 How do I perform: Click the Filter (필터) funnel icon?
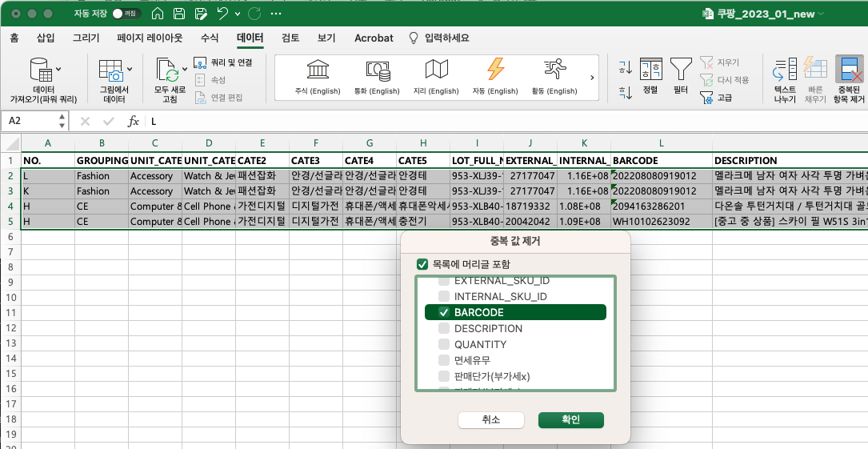pyautogui.click(x=681, y=69)
